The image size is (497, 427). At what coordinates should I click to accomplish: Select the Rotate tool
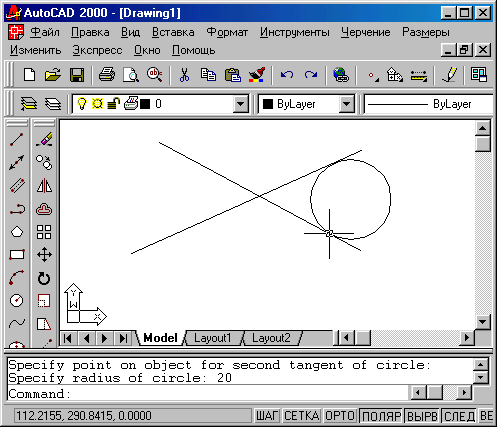pyautogui.click(x=44, y=278)
